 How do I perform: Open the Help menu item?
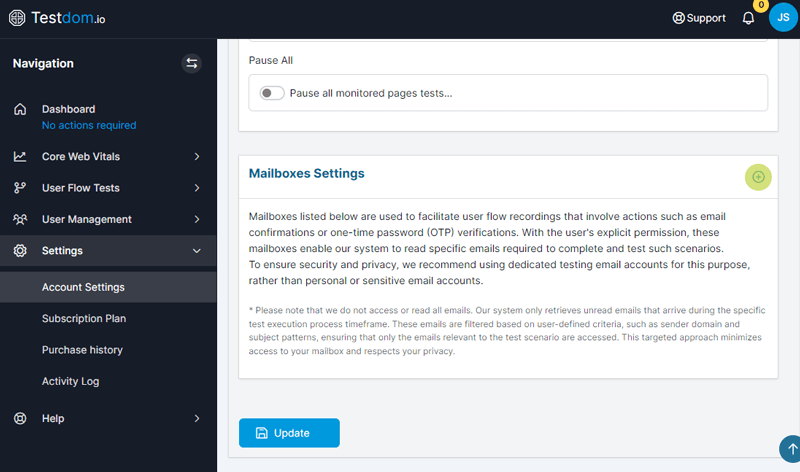53,418
